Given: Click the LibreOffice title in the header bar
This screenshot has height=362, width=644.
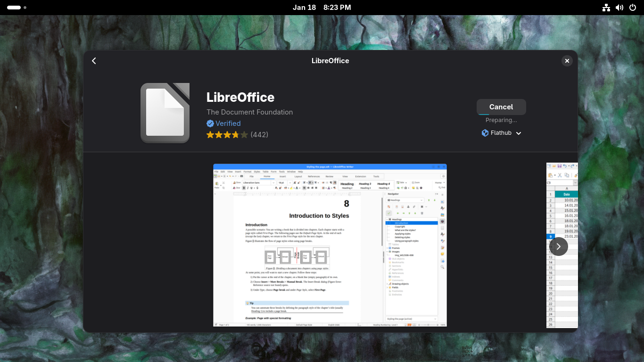Looking at the screenshot, I should tap(330, 61).
